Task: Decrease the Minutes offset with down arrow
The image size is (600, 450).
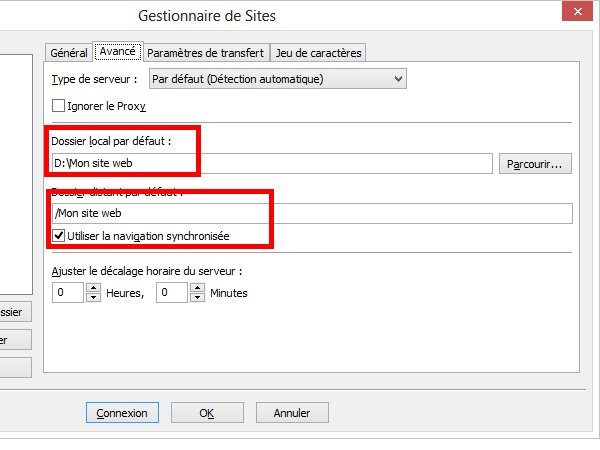Action: click(x=197, y=297)
